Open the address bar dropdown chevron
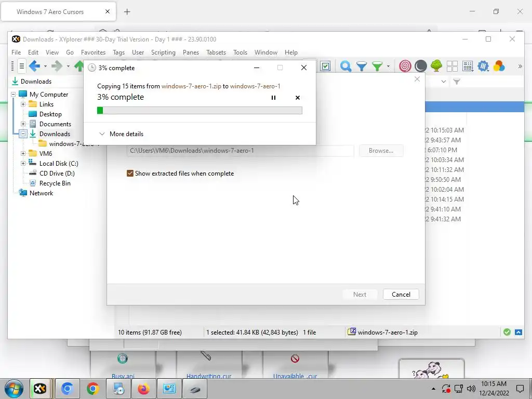The height and width of the screenshot is (399, 532). (444, 82)
